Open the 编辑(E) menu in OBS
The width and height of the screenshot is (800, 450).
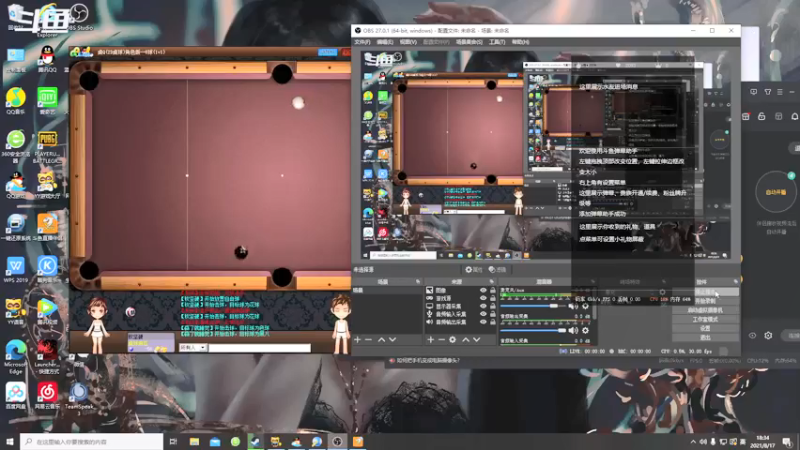coord(385,42)
